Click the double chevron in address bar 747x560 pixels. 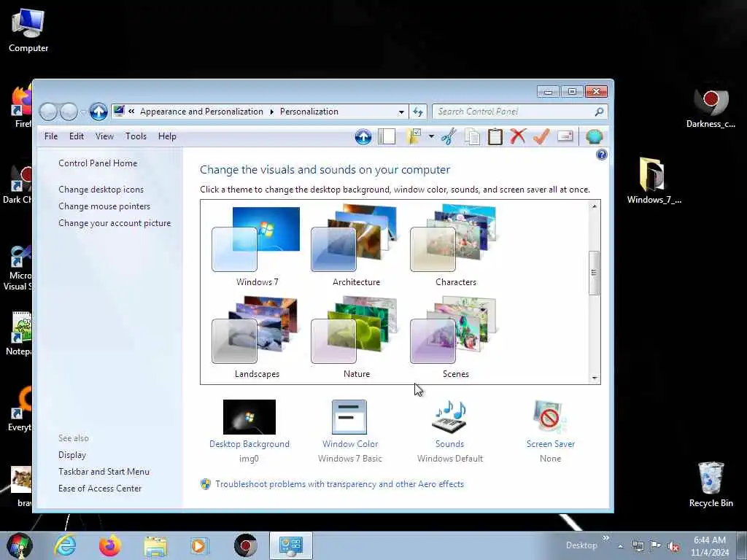click(131, 112)
